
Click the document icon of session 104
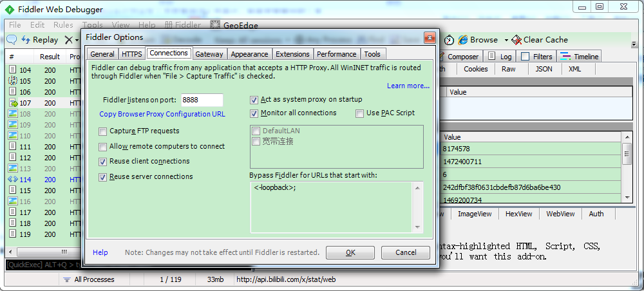[x=13, y=70]
